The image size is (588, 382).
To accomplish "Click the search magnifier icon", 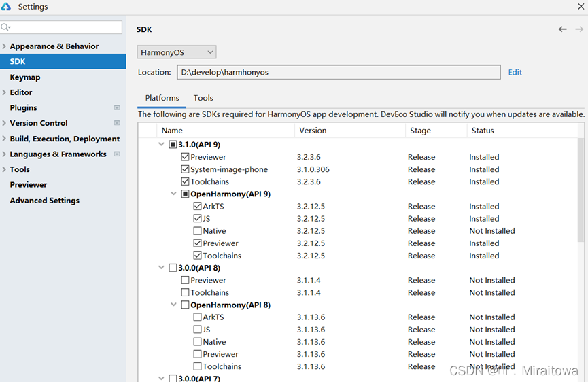I will click(5, 27).
